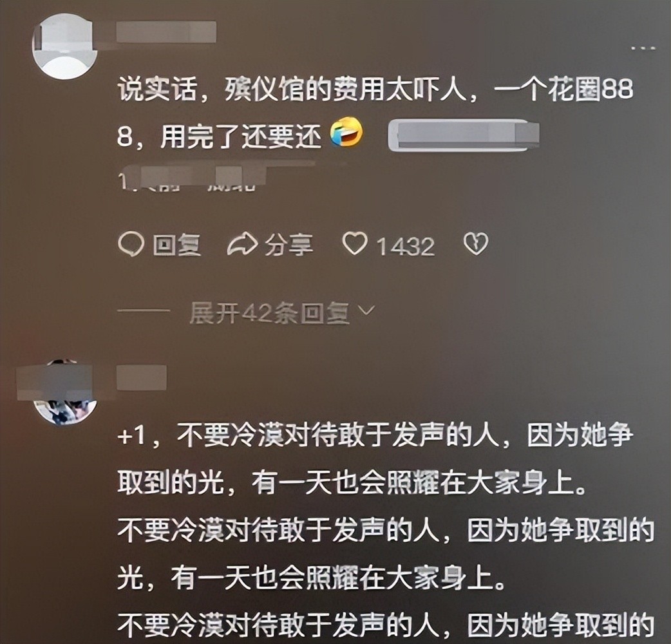
Task: Dislike the comment with the broken heart icon
Action: (476, 244)
